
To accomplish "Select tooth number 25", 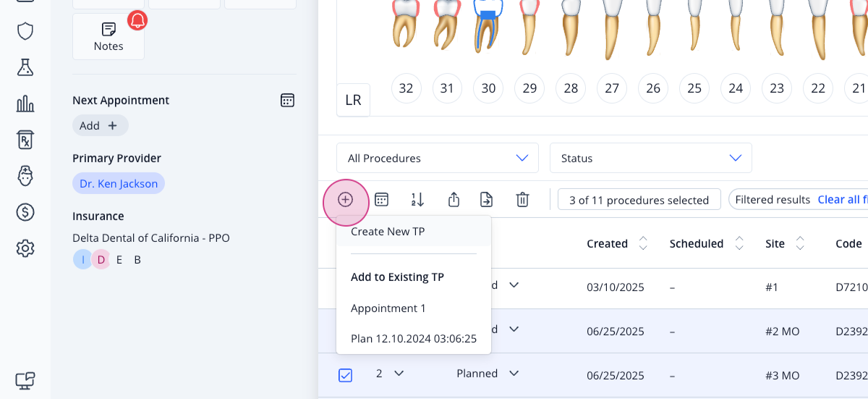I will pyautogui.click(x=694, y=88).
